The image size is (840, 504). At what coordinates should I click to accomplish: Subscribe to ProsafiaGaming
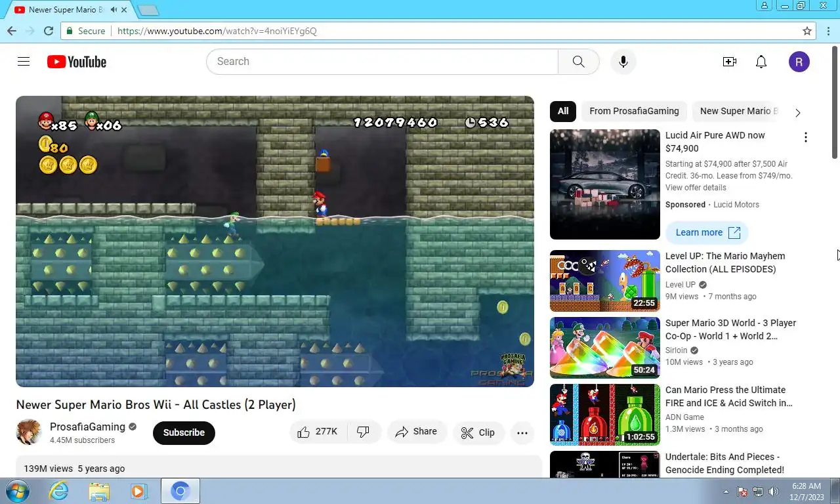(x=184, y=432)
